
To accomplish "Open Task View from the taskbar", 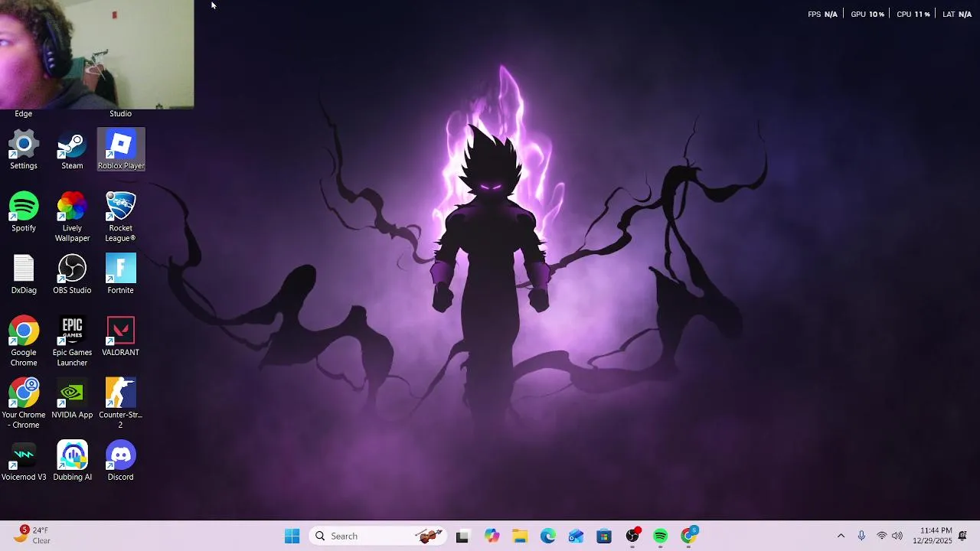I will pos(462,536).
